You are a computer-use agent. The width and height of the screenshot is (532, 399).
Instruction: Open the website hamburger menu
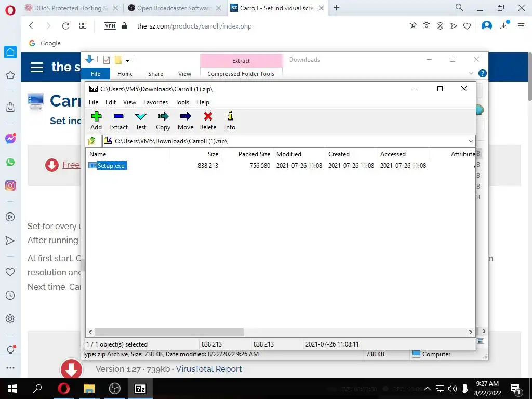click(x=37, y=67)
